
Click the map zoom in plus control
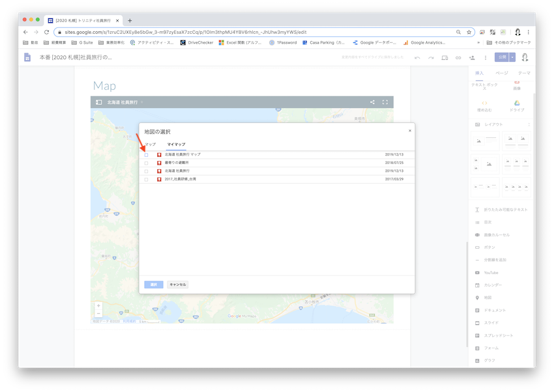98,305
